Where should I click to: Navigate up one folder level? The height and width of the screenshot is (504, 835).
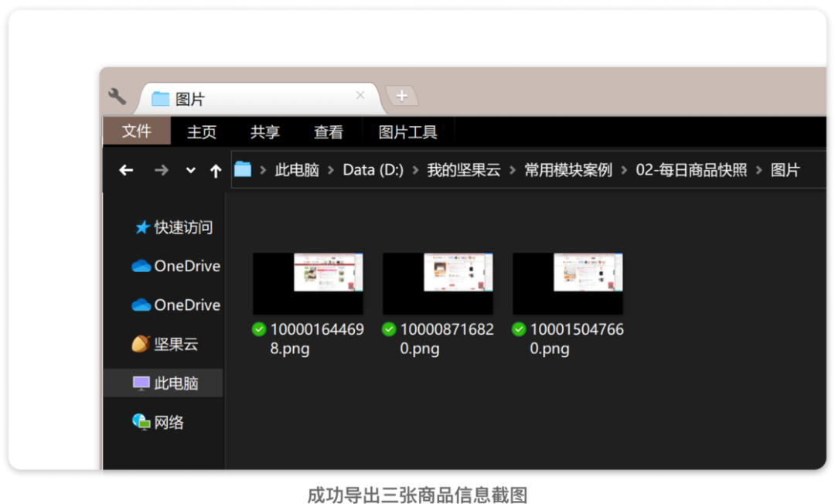tap(216, 171)
